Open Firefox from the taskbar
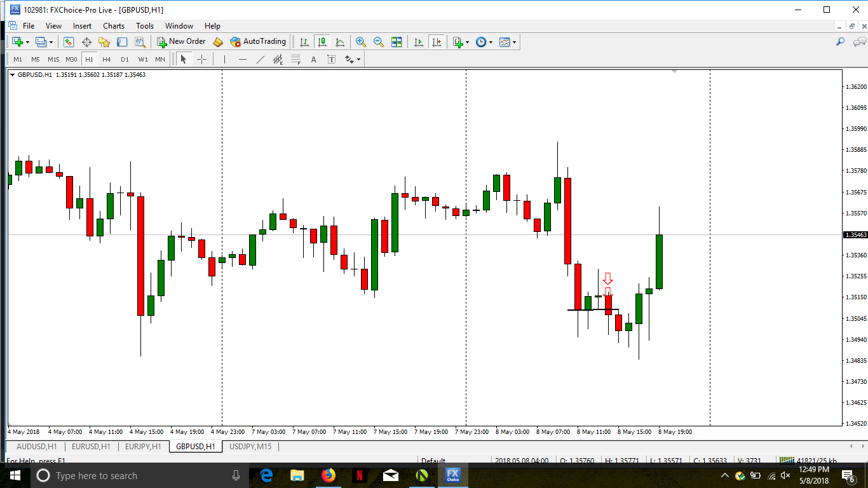The image size is (868, 488). [x=329, y=475]
